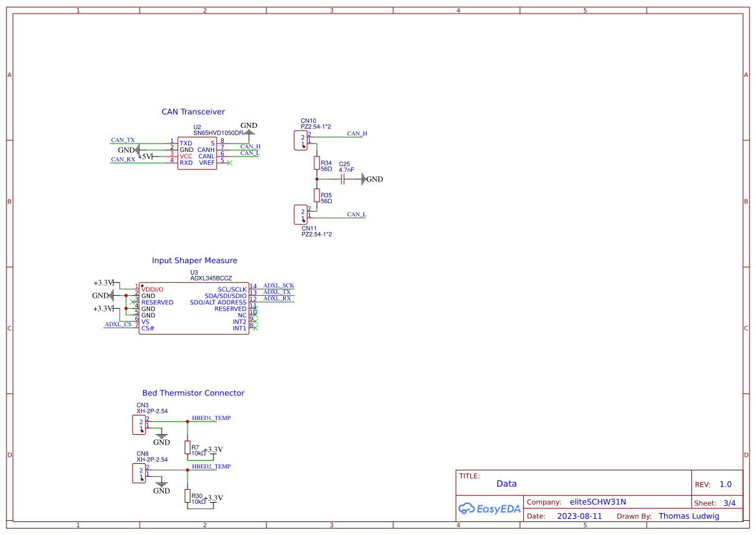Click resistor R7 10kΩ symbol

point(188,448)
